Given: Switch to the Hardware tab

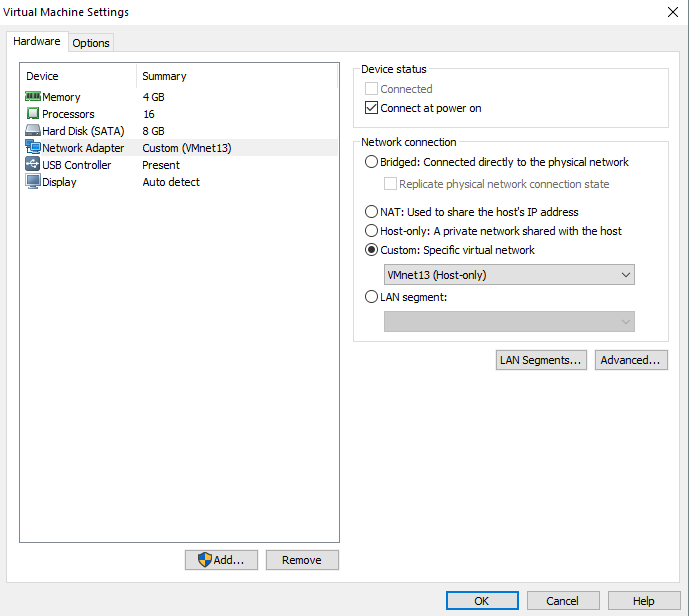Looking at the screenshot, I should [37, 42].
